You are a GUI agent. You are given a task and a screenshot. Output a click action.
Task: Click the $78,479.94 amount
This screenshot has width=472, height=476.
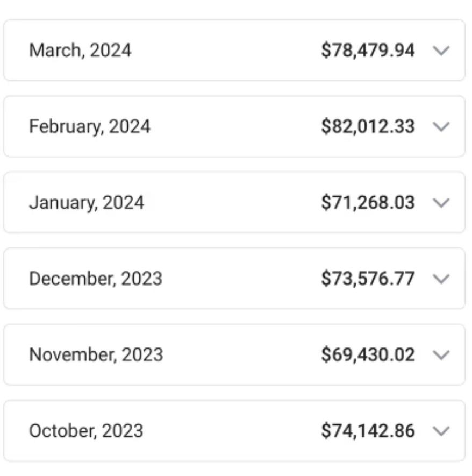click(x=368, y=51)
